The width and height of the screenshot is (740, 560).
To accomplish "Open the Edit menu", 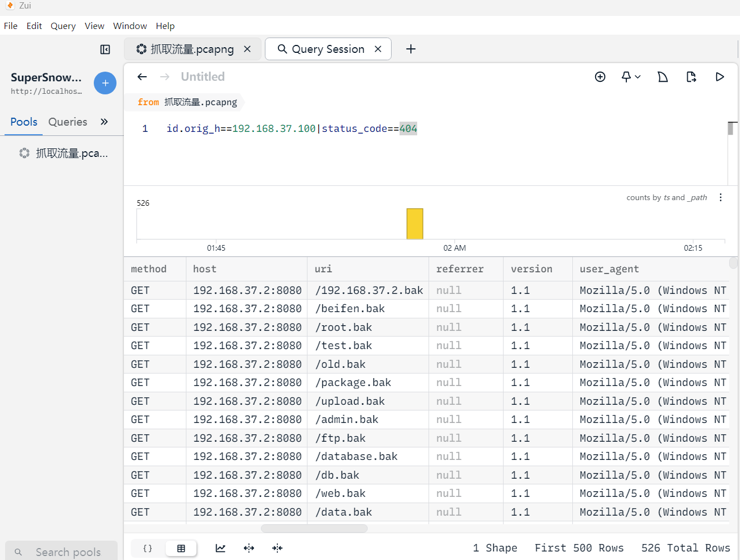I will (x=34, y=26).
